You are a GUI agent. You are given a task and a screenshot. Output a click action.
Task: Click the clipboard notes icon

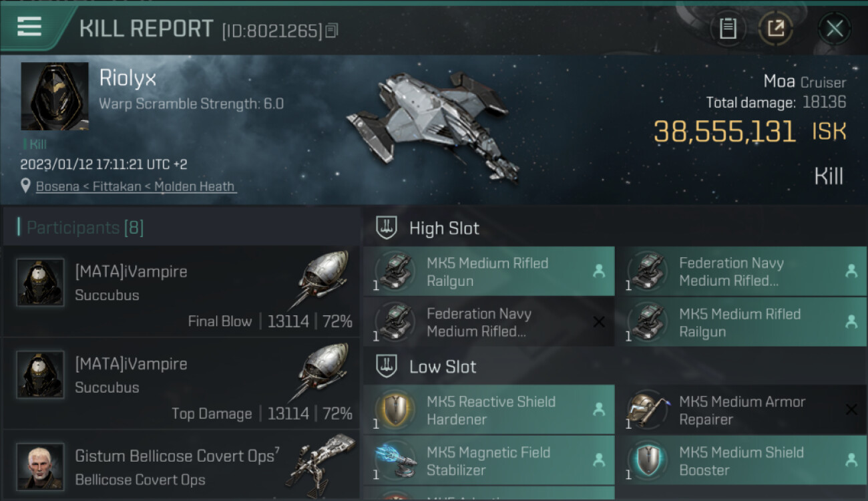click(x=728, y=29)
